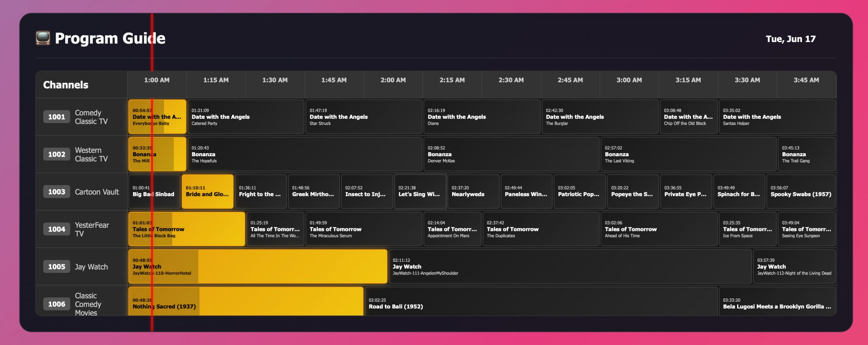The width and height of the screenshot is (868, 345).
Task: Open Tales of Tomorrow Seeing Eye Surgeon
Action: tap(807, 229)
